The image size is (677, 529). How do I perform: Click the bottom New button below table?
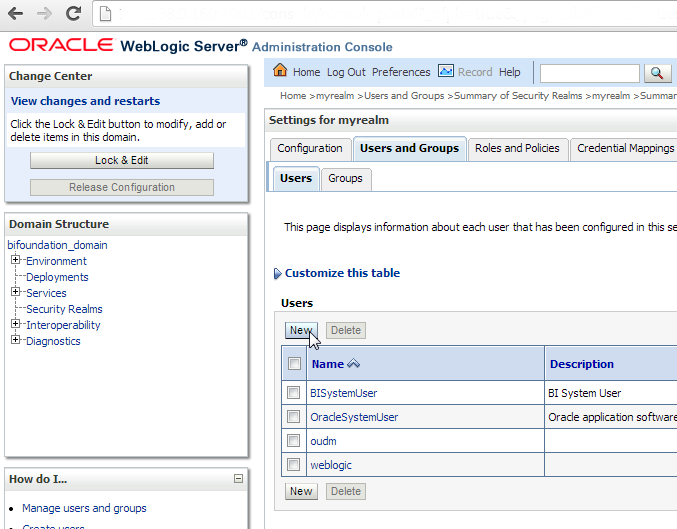[x=301, y=491]
